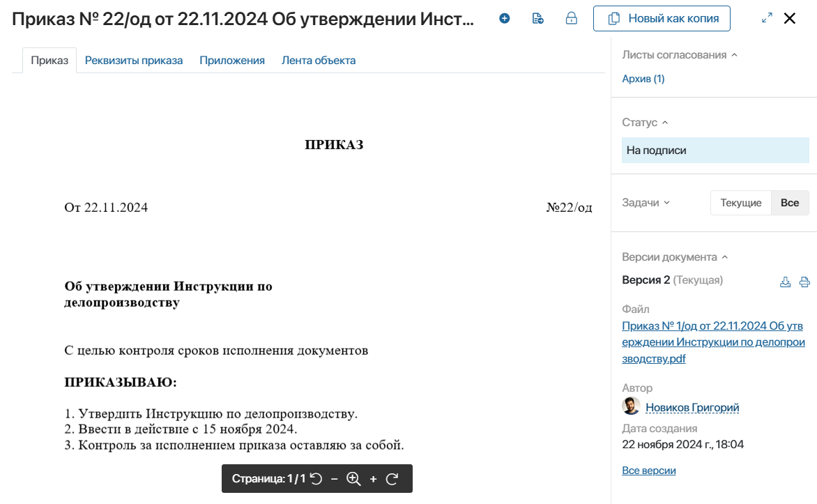Viewport: 817px width, 504px height.
Task: Expand the 'Задачи' section
Action: click(646, 203)
